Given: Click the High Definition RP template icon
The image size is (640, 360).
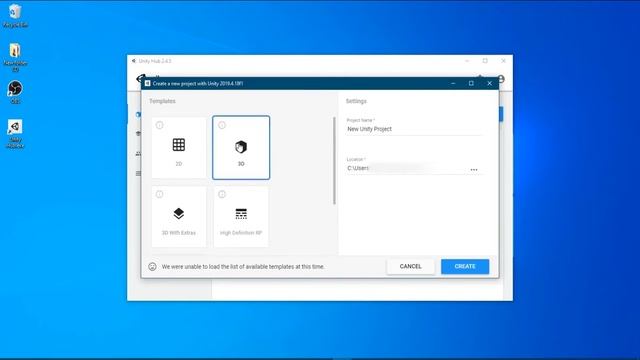Looking at the screenshot, I should (x=241, y=213).
